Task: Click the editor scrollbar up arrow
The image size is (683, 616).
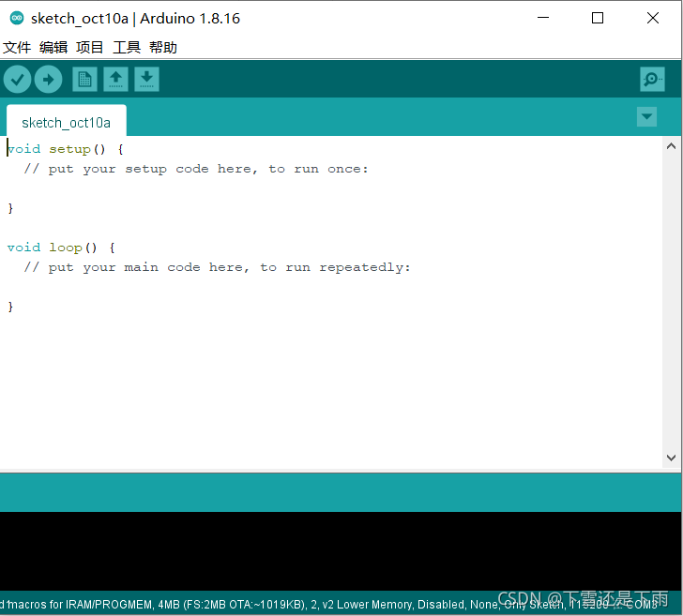Action: (671, 146)
